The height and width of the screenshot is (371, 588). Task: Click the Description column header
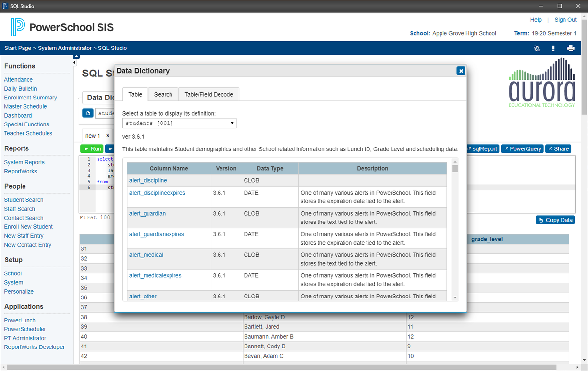tap(372, 168)
